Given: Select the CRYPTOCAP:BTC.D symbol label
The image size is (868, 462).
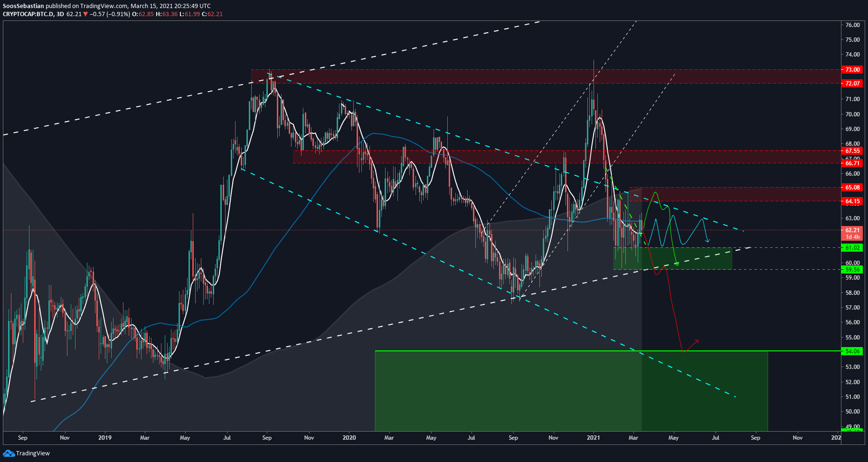Looking at the screenshot, I should click(x=28, y=14).
